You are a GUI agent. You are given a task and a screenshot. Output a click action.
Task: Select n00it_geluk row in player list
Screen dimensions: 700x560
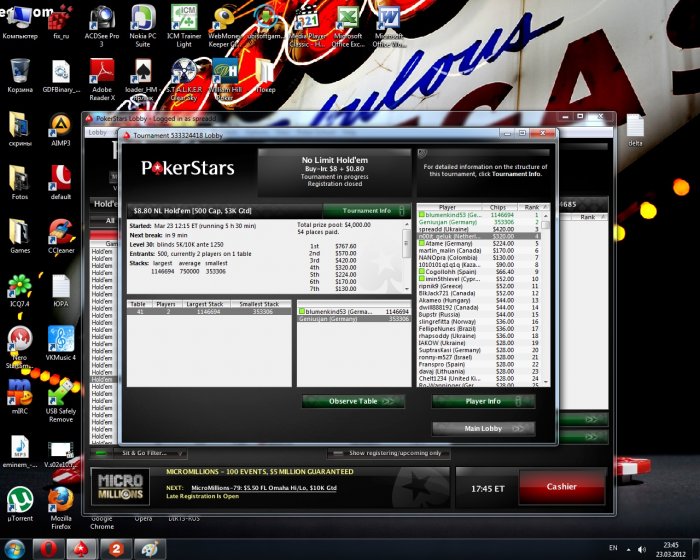479,236
